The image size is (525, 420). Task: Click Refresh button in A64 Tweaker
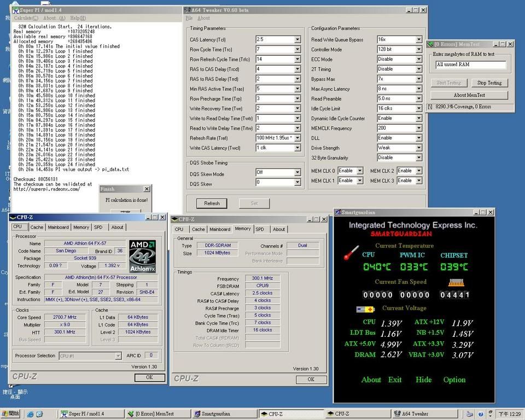[x=212, y=203]
